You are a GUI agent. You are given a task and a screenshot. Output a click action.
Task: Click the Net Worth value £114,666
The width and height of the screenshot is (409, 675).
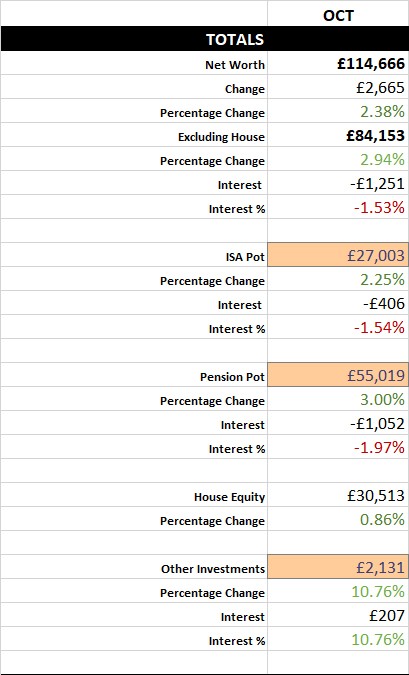click(x=338, y=65)
